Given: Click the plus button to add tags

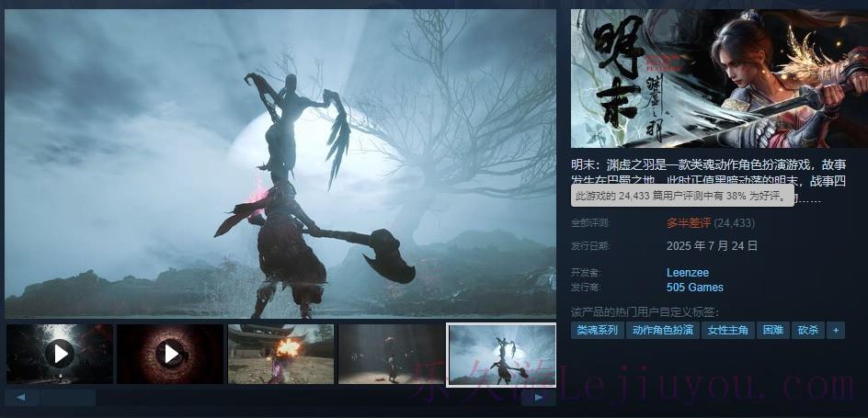Looking at the screenshot, I should click(835, 331).
